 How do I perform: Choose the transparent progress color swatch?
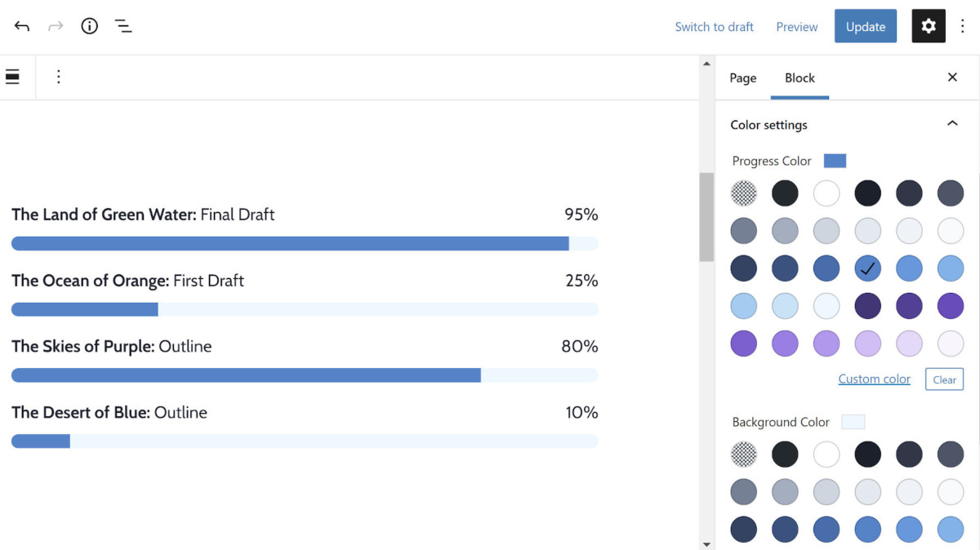(744, 193)
